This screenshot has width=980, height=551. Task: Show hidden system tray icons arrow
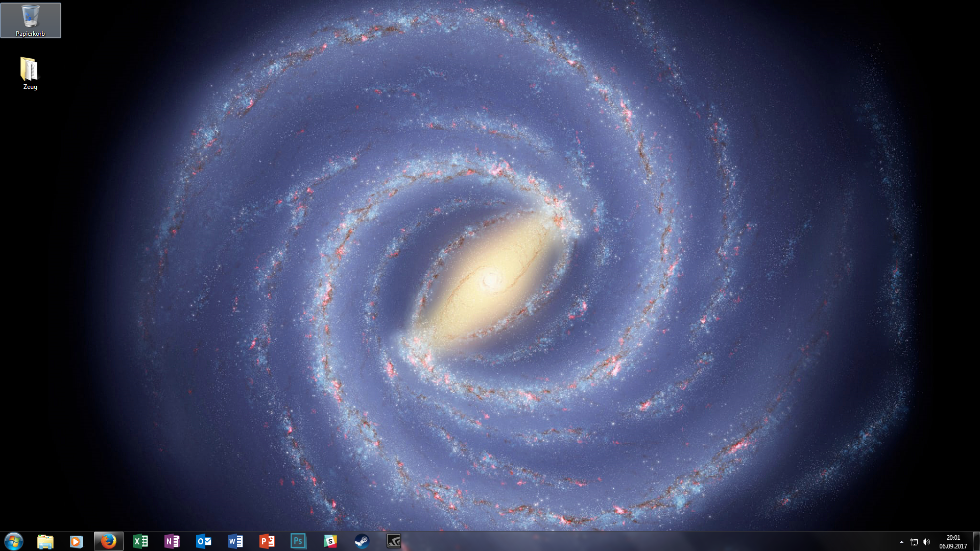point(901,542)
